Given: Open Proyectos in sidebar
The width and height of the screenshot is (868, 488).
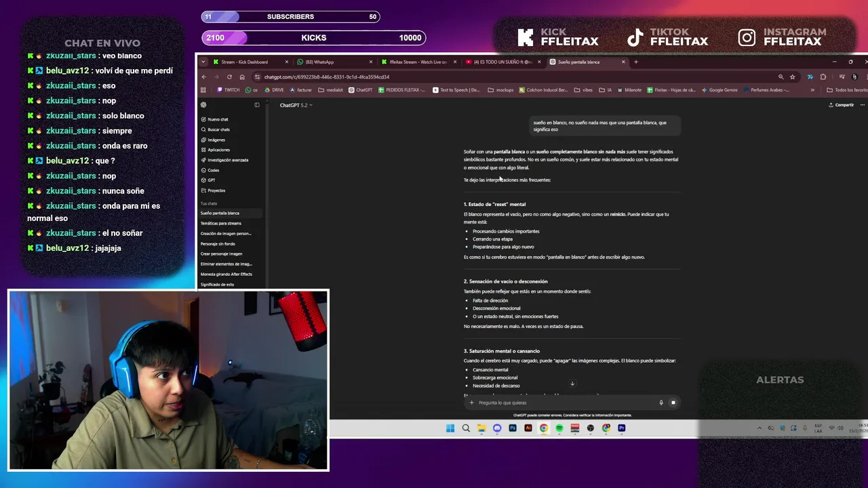Looking at the screenshot, I should (213, 190).
